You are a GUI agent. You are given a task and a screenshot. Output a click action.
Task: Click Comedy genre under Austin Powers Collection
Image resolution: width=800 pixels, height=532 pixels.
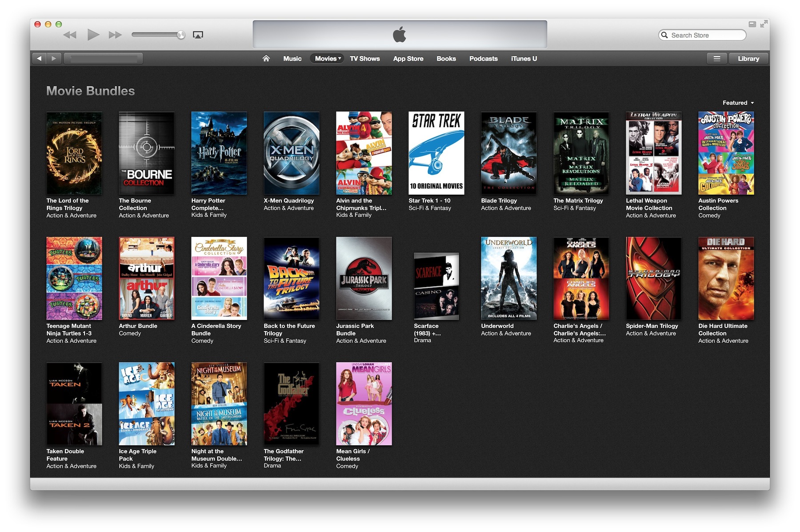click(709, 216)
